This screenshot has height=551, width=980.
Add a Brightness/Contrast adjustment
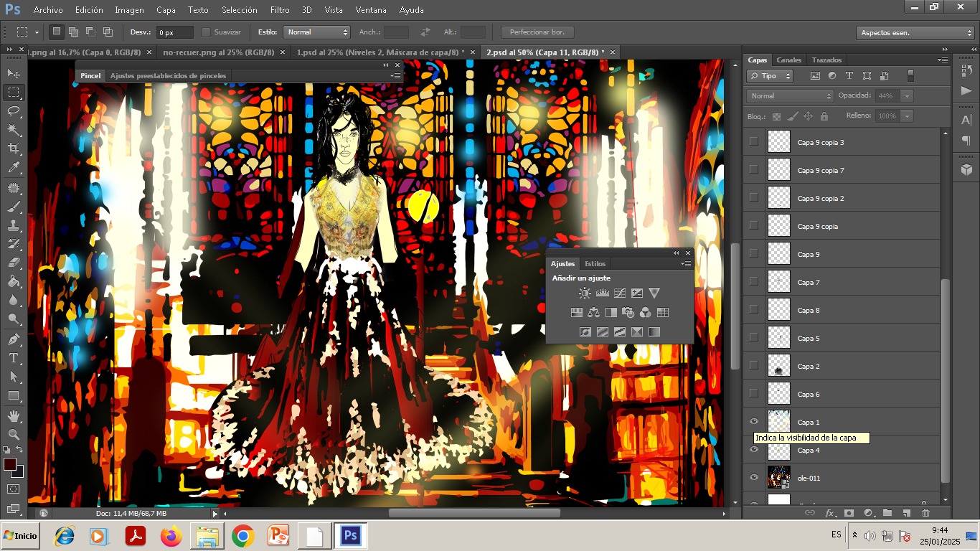(x=585, y=293)
